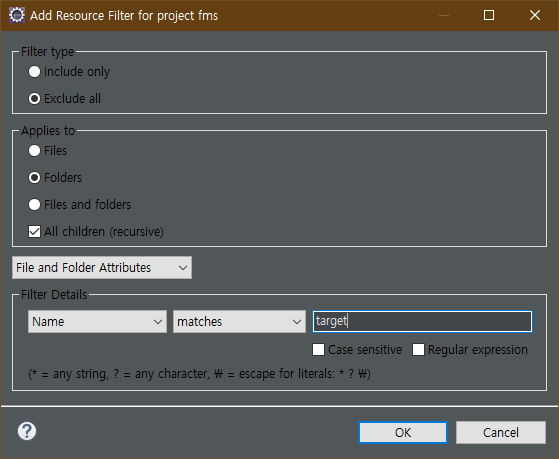Open the matches operator dropdown
This screenshot has height=459, width=559.
239,322
